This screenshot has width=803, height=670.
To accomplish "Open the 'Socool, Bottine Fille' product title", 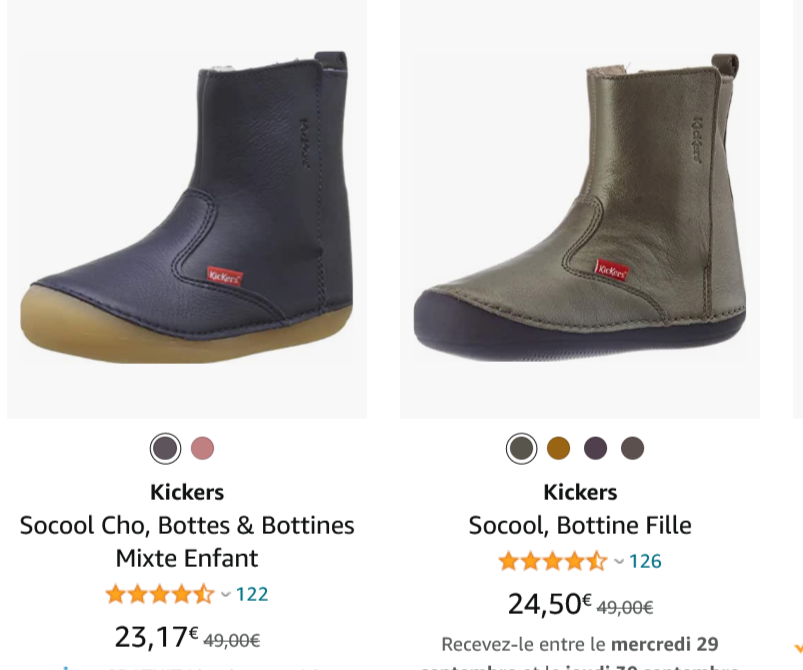I will click(580, 525).
